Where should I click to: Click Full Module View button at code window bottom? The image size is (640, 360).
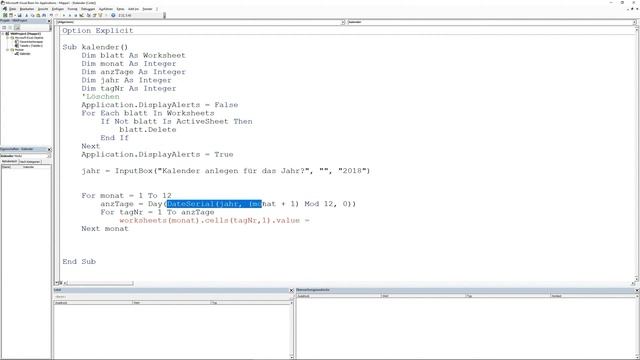click(x=60, y=283)
